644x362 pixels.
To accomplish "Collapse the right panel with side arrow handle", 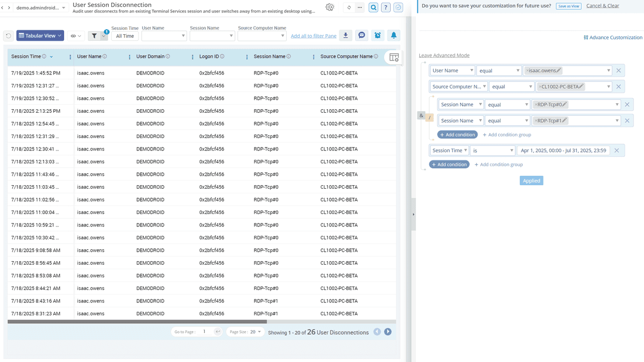I will (413, 215).
